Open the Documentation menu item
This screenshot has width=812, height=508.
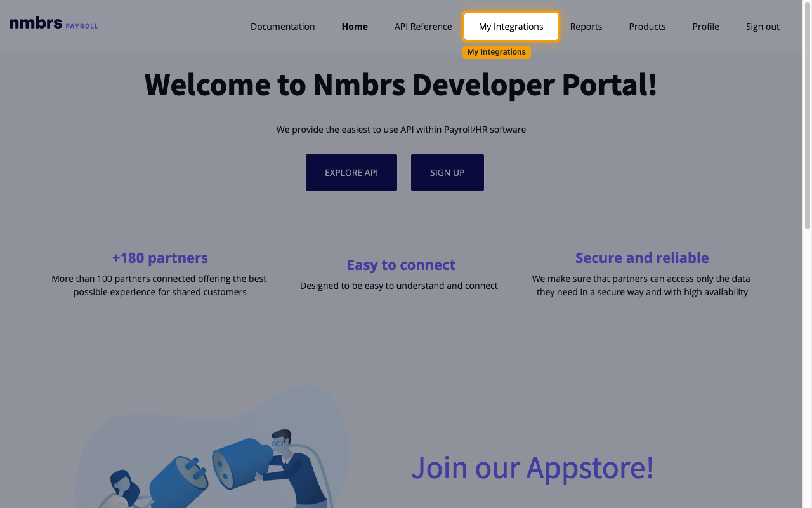(283, 27)
